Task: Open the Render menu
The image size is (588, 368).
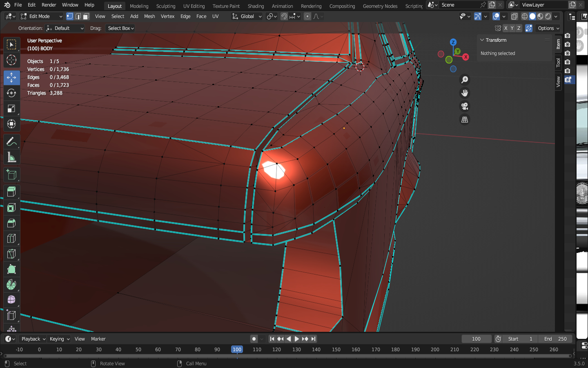Action: tap(49, 5)
